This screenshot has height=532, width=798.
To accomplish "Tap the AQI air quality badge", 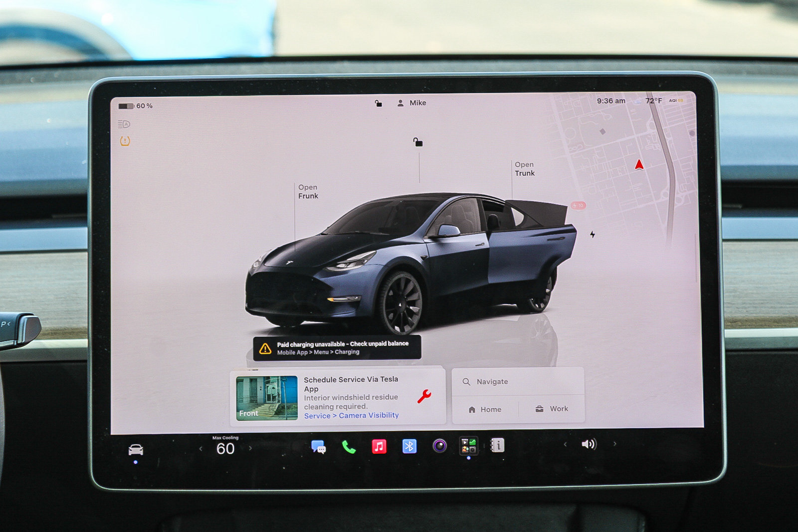I will pos(676,100).
